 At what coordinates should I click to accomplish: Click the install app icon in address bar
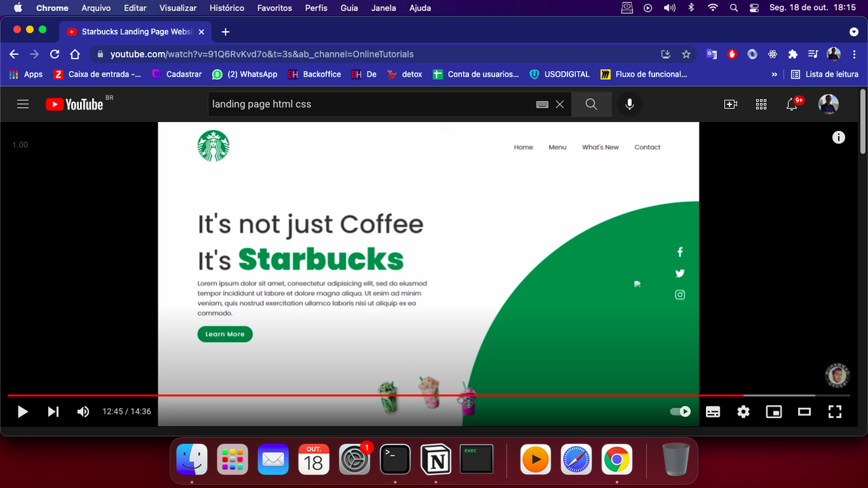click(666, 54)
